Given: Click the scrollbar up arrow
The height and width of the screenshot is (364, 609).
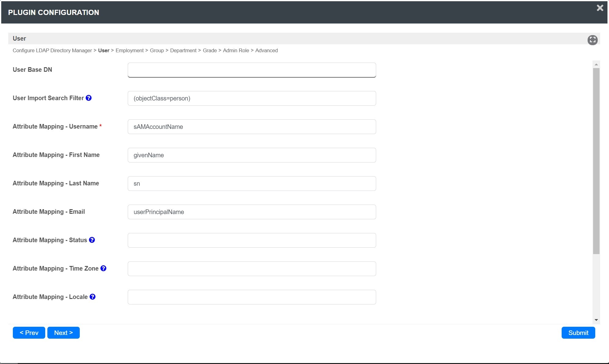Looking at the screenshot, I should point(596,64).
